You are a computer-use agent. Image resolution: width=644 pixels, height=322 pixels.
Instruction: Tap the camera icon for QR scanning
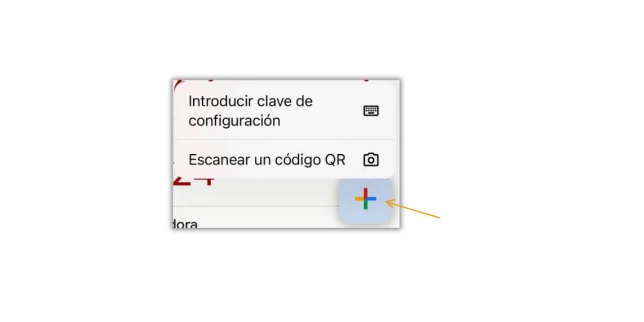(371, 160)
